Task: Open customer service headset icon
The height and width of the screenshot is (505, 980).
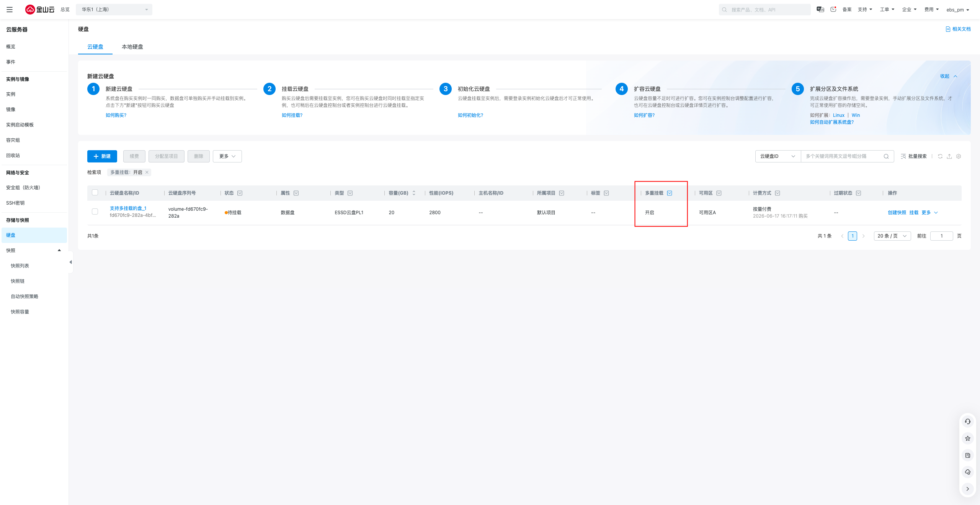Action: (968, 421)
